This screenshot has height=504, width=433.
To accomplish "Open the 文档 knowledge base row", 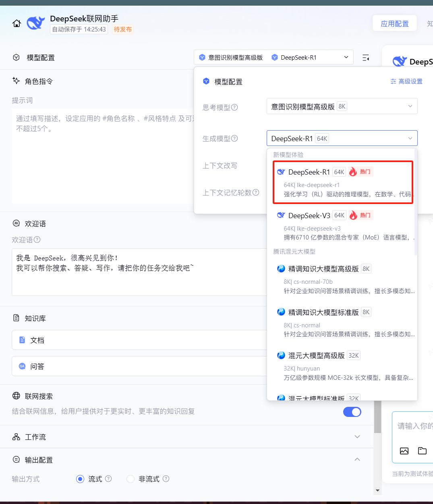I will click(x=139, y=340).
